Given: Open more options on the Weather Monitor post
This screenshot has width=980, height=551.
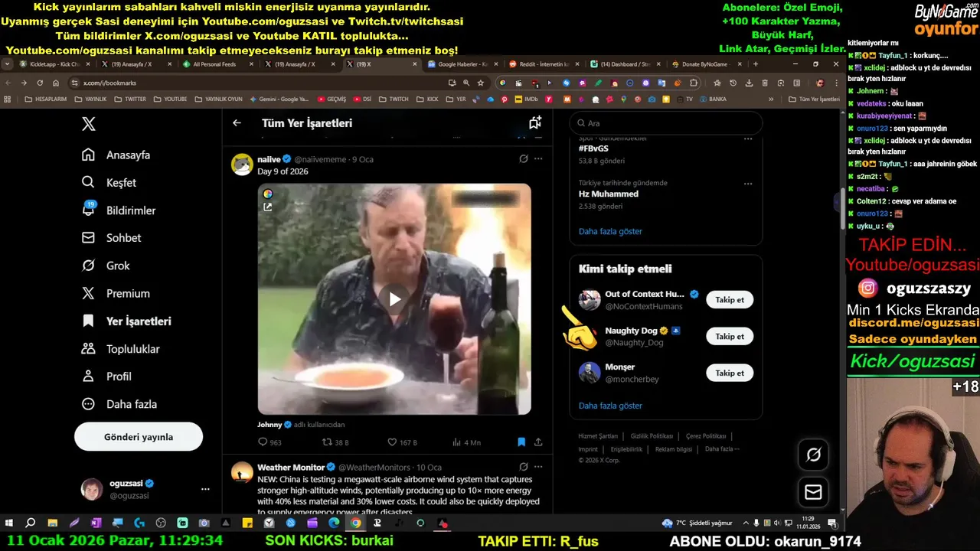Looking at the screenshot, I should [x=538, y=467].
